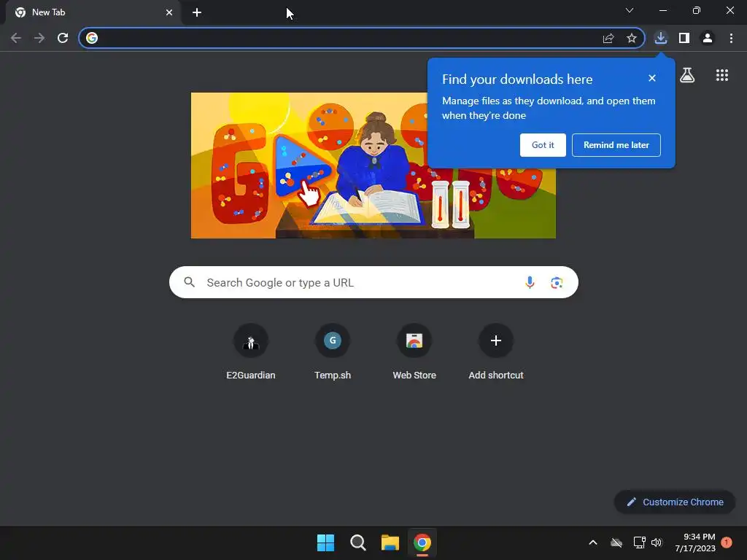The height and width of the screenshot is (560, 747).
Task: Open the notification badge showing 1
Action: click(x=727, y=542)
